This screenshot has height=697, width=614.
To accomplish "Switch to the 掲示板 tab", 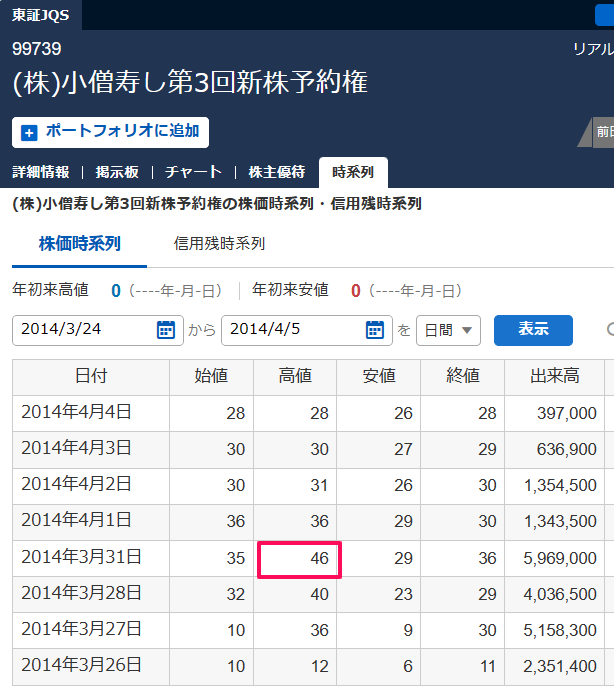I will (x=117, y=172).
